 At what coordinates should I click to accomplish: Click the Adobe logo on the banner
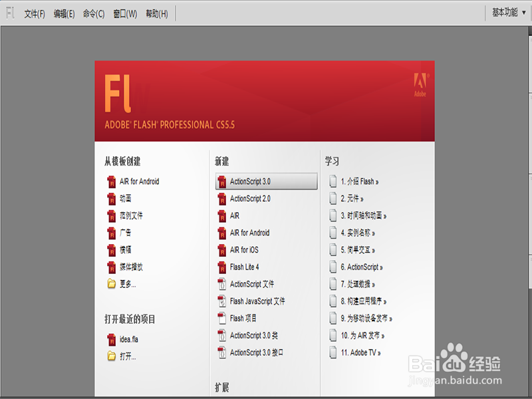[421, 85]
